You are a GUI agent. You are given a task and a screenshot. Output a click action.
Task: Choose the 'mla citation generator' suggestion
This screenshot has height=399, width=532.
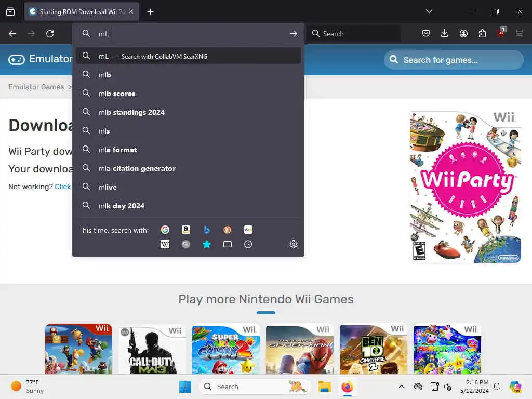[188, 168]
